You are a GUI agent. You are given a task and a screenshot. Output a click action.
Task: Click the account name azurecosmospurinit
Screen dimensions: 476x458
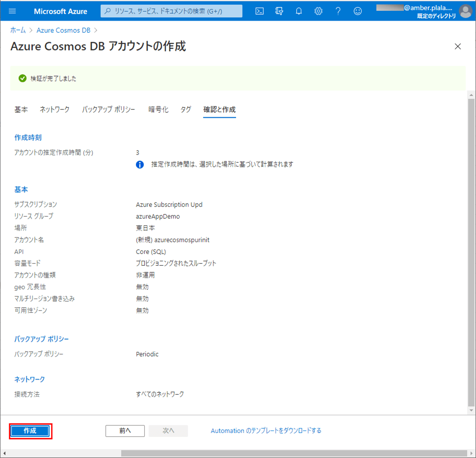(182, 240)
